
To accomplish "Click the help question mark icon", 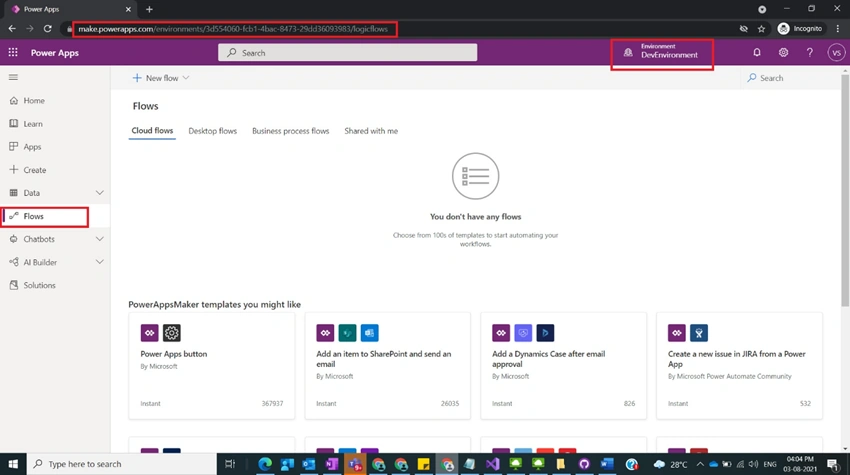I will pyautogui.click(x=809, y=53).
